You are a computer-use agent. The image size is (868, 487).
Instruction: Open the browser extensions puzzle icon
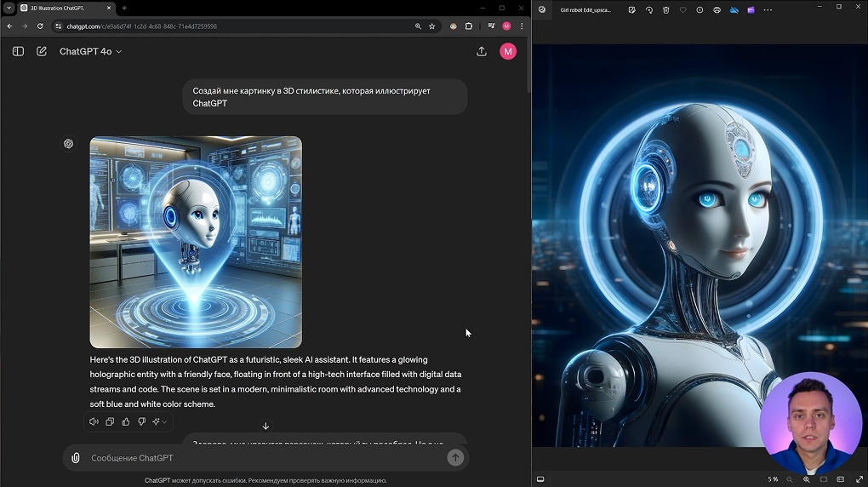[x=469, y=26]
